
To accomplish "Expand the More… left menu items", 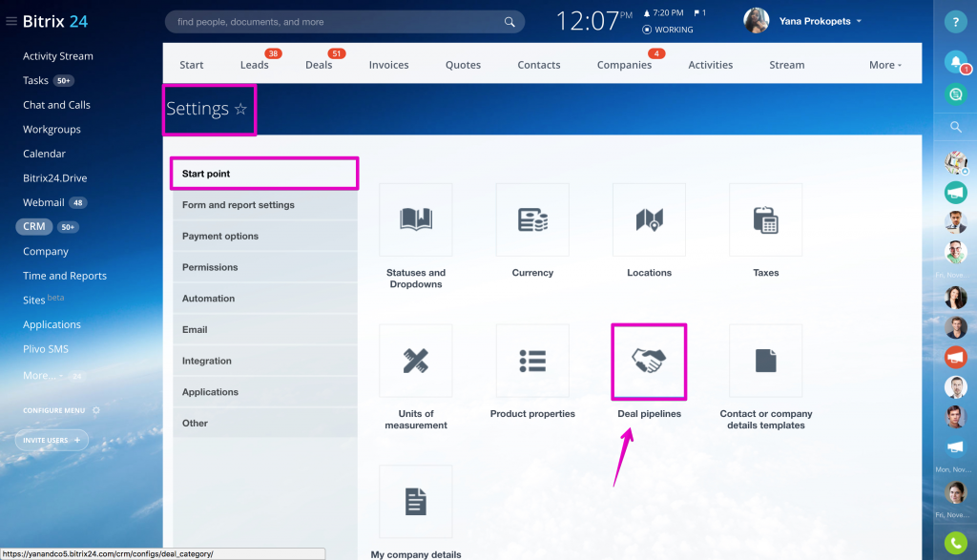I will coord(42,376).
